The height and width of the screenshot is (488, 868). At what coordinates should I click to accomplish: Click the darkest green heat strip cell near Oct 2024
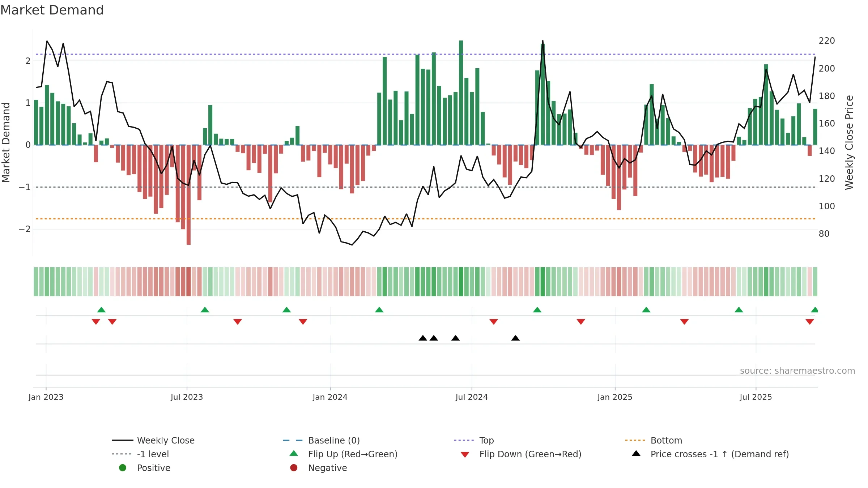point(542,282)
